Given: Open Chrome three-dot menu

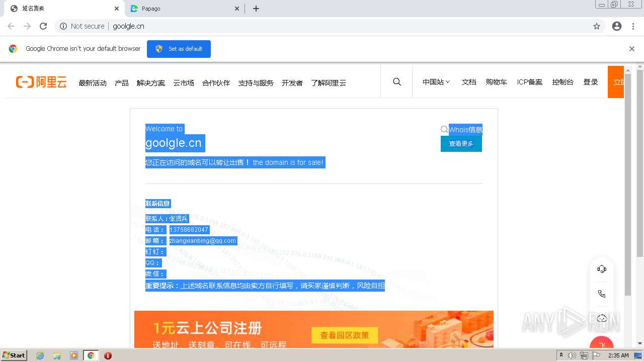Looking at the screenshot, I should 633,26.
